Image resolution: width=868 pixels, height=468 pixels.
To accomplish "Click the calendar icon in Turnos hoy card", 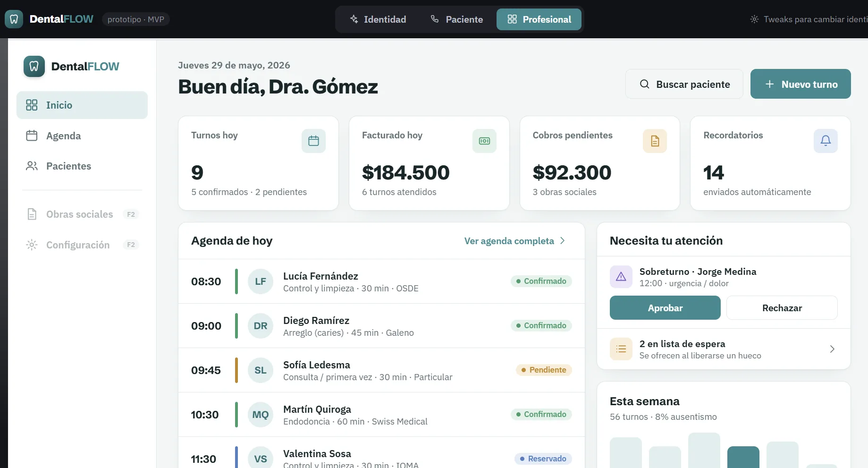I will click(x=313, y=141).
